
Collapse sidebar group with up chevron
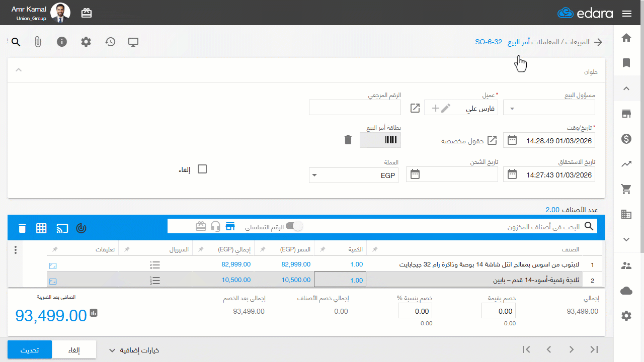(626, 88)
